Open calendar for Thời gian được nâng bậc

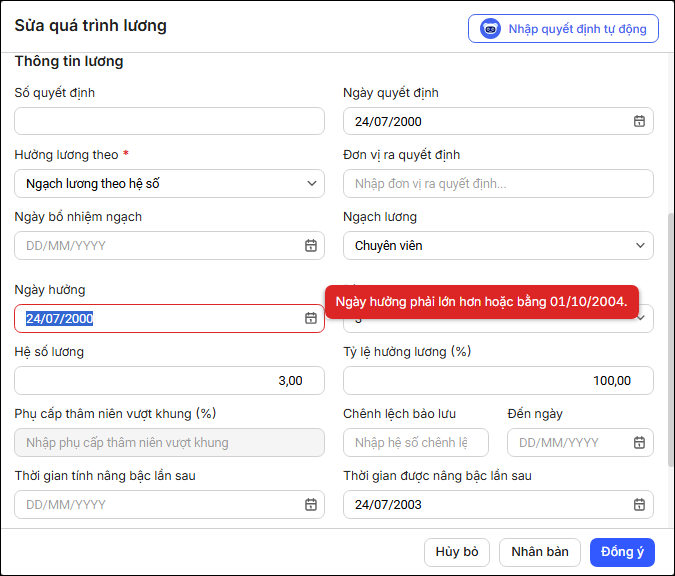point(639,504)
